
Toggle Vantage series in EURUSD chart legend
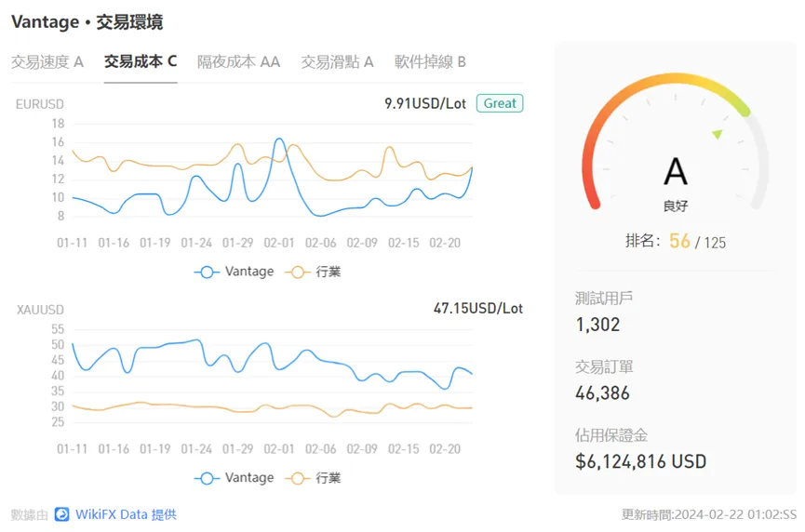click(235, 272)
